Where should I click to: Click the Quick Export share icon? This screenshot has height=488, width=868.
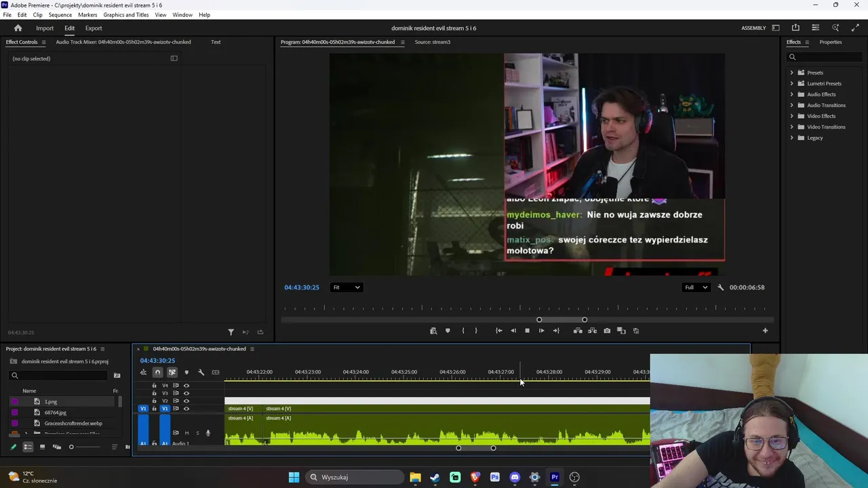[795, 28]
